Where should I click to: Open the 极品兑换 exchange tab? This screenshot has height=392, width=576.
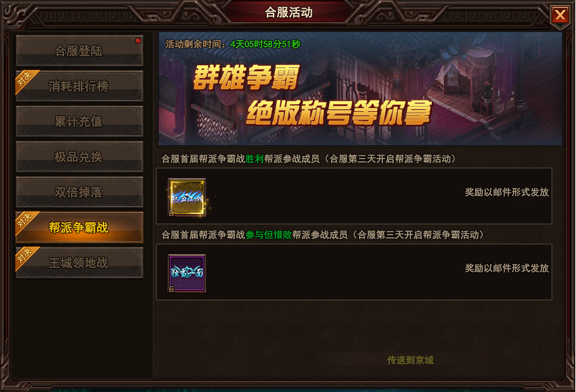pyautogui.click(x=79, y=157)
